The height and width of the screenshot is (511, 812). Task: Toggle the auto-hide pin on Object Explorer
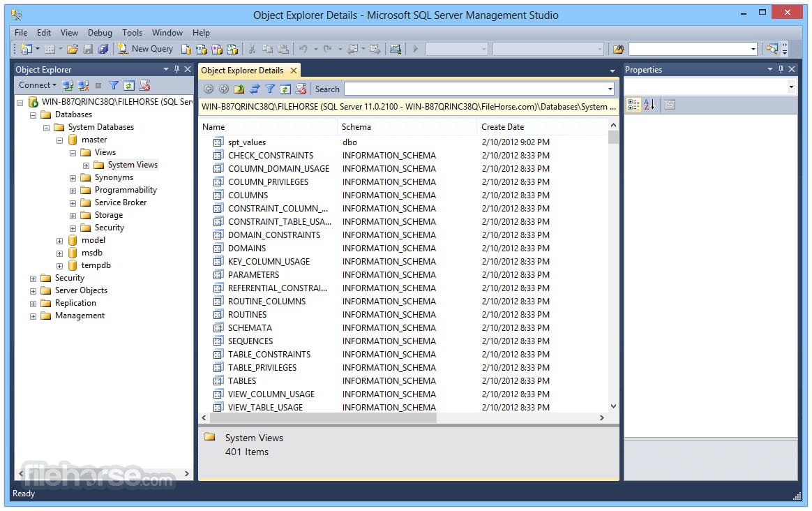(x=177, y=69)
